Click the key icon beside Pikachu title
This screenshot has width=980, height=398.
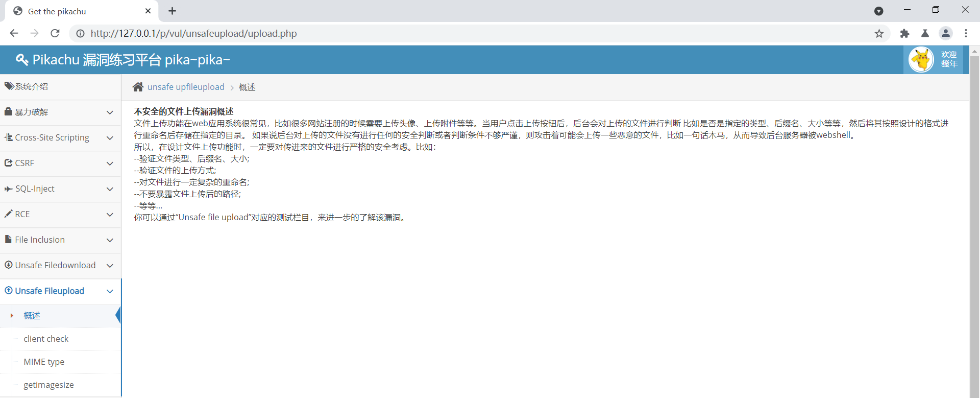point(22,60)
